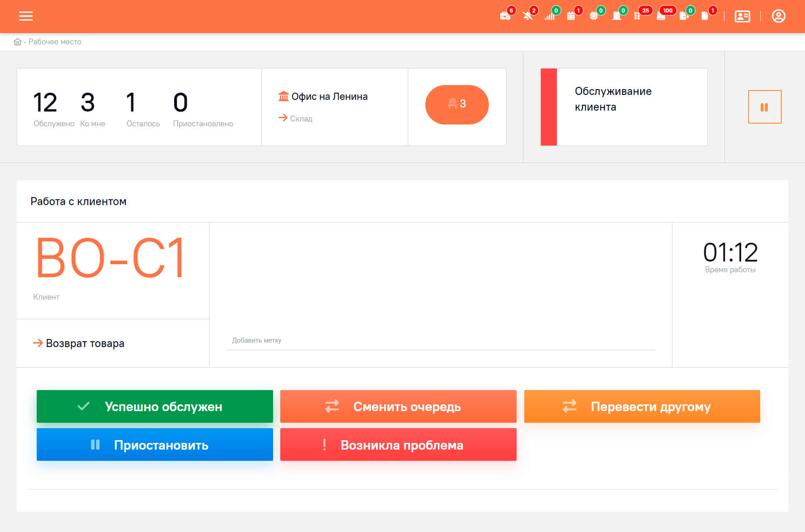
Task: Click the muted bell icon with badge 2
Action: (x=528, y=16)
